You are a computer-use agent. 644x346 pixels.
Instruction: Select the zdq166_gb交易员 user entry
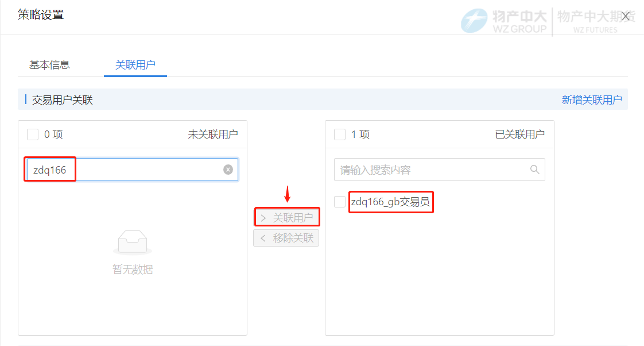390,202
